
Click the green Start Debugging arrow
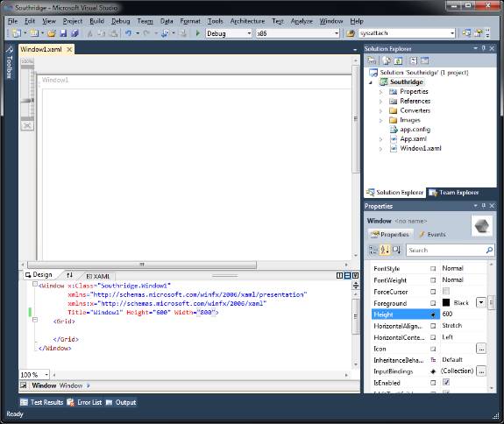click(x=198, y=33)
